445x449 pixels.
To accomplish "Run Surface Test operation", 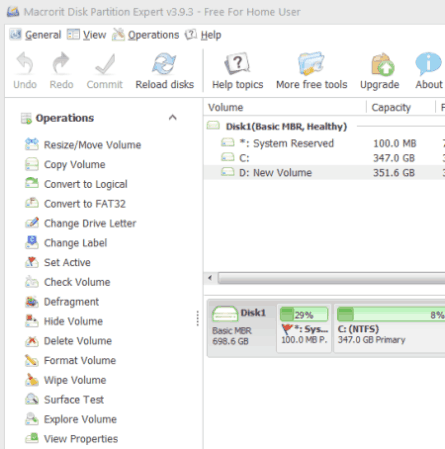I will click(64, 400).
